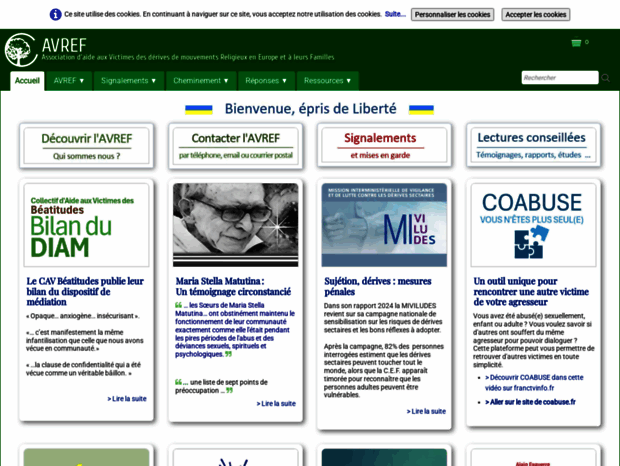Click the cookie info icon

55,15
